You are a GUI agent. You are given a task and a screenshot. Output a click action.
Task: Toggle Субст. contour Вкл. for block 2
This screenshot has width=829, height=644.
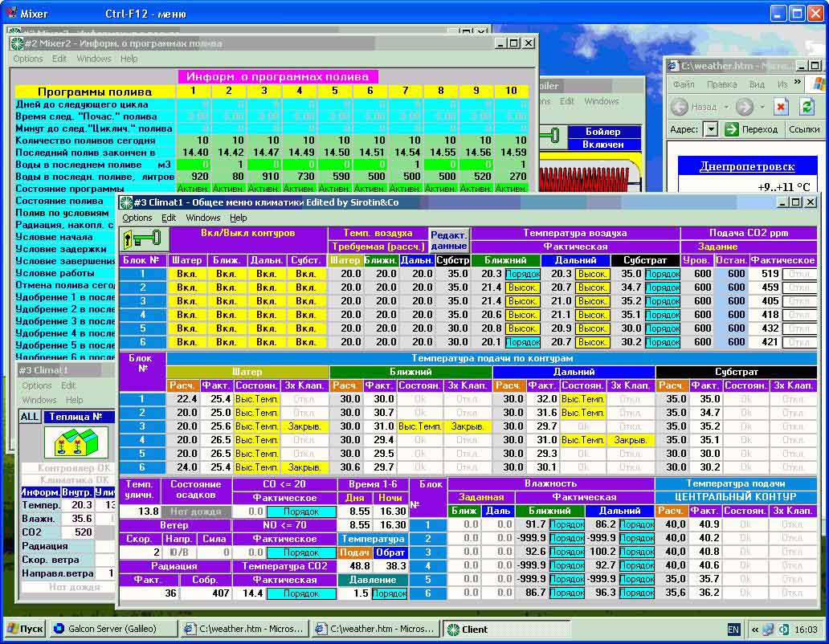305,287
